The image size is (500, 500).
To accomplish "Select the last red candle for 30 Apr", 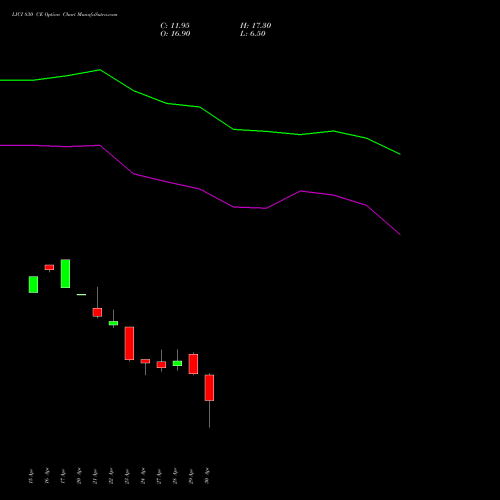I will 209,388.
